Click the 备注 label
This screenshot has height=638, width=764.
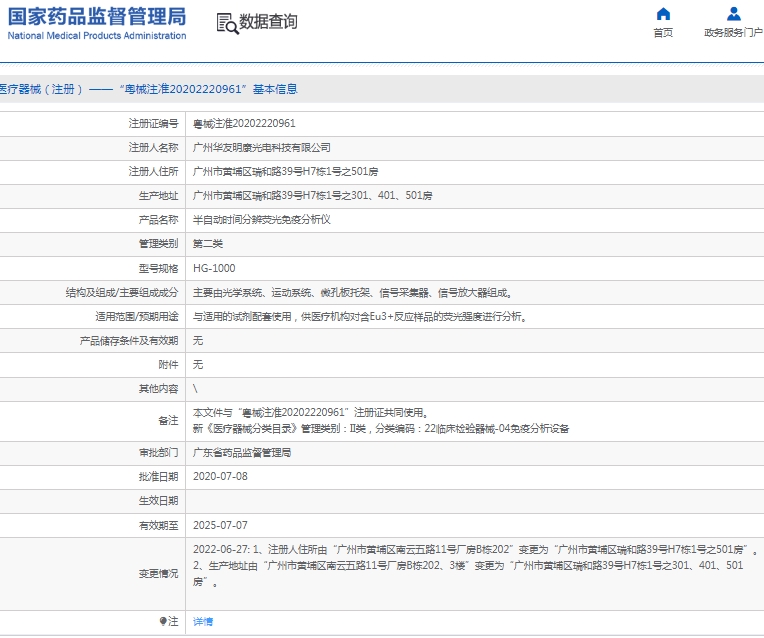tap(168, 421)
